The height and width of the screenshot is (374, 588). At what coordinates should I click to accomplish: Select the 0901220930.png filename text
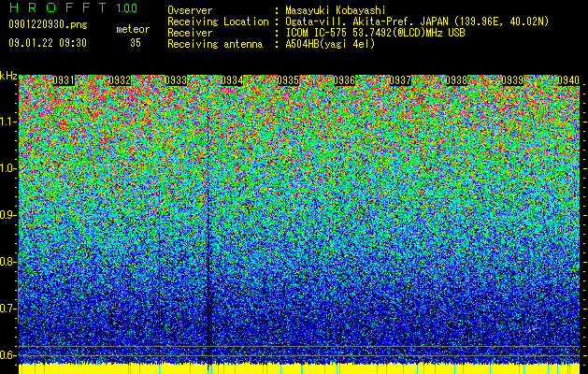(x=48, y=25)
